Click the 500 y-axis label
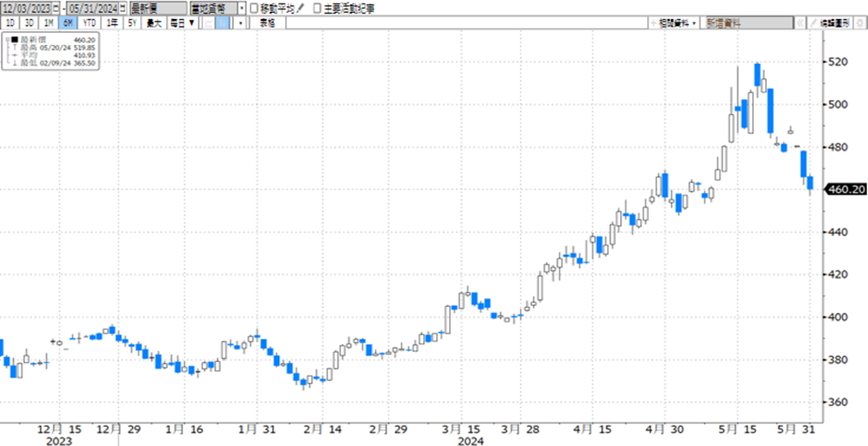This screenshot has height=446, width=868. [x=838, y=105]
